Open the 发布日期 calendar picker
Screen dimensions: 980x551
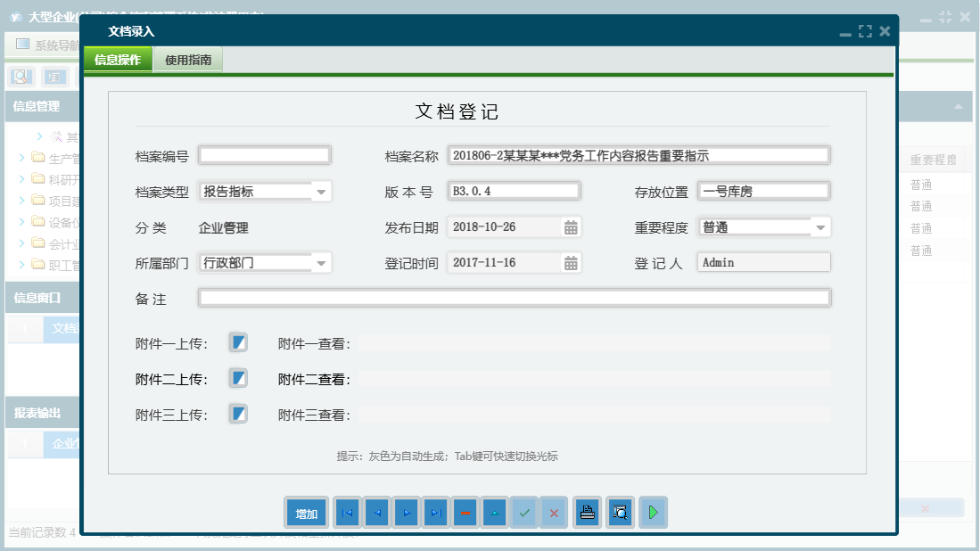coord(571,226)
